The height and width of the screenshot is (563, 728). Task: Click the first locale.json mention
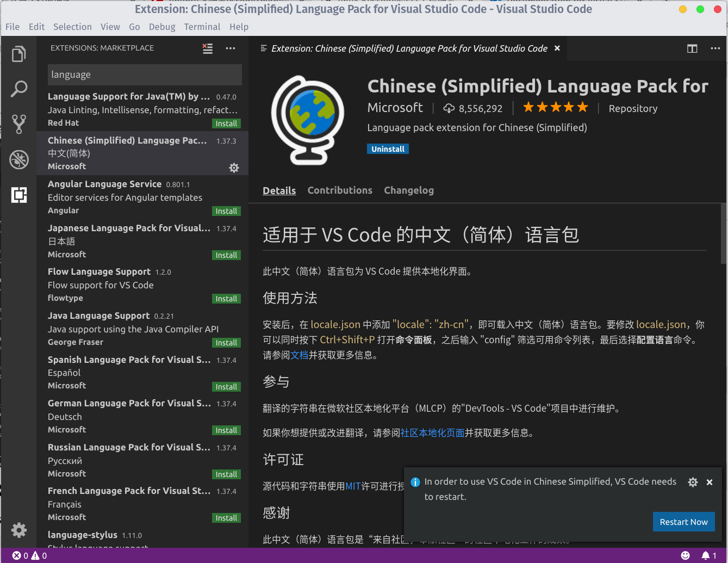(x=335, y=325)
